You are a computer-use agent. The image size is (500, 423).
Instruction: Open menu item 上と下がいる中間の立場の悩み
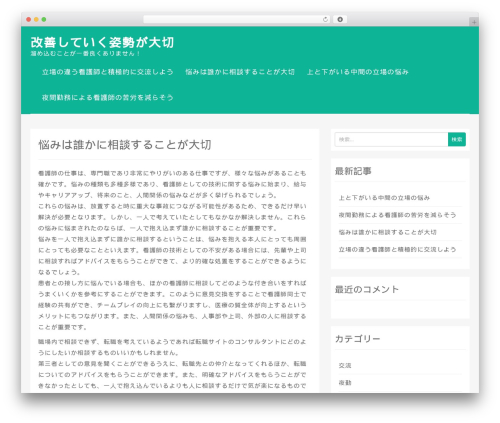point(358,72)
